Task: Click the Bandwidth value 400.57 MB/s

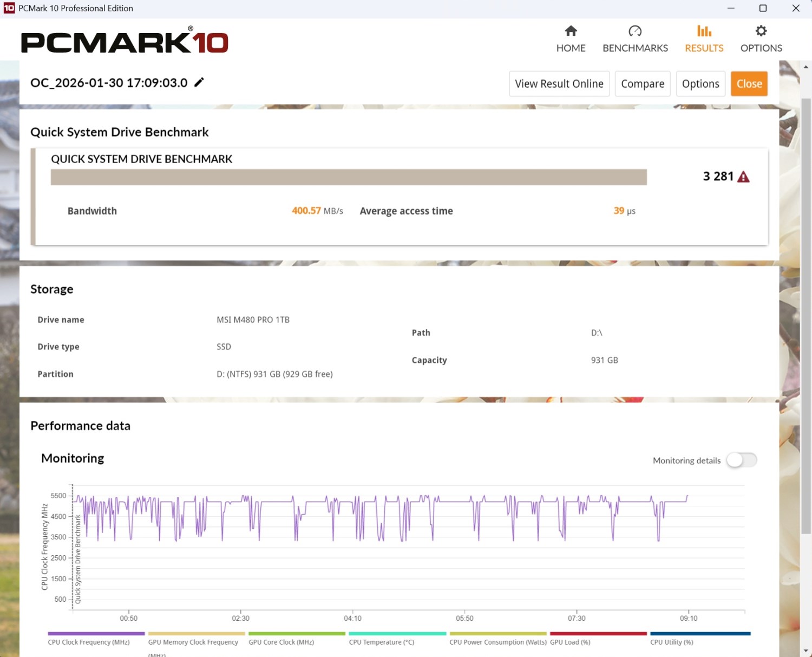Action: [317, 211]
